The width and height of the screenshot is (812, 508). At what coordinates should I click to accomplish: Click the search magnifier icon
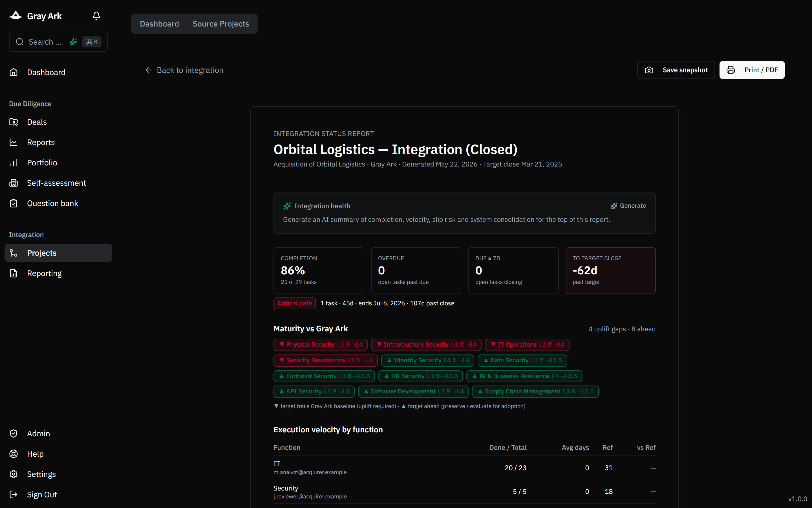(20, 42)
